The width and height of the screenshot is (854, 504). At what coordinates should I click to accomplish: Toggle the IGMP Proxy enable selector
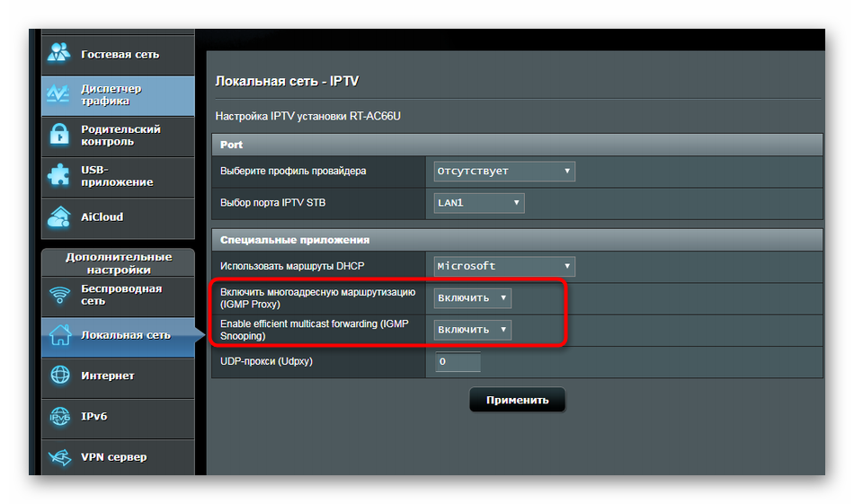click(x=473, y=297)
